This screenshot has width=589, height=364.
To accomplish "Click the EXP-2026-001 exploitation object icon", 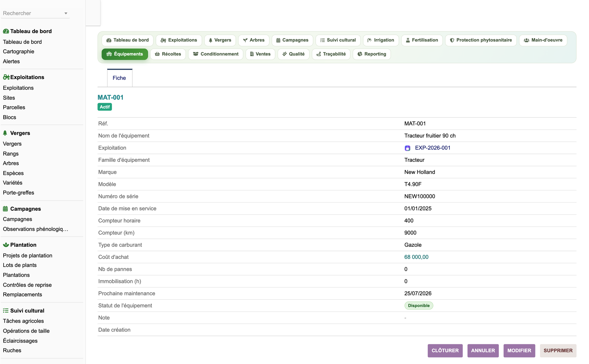I will [407, 148].
